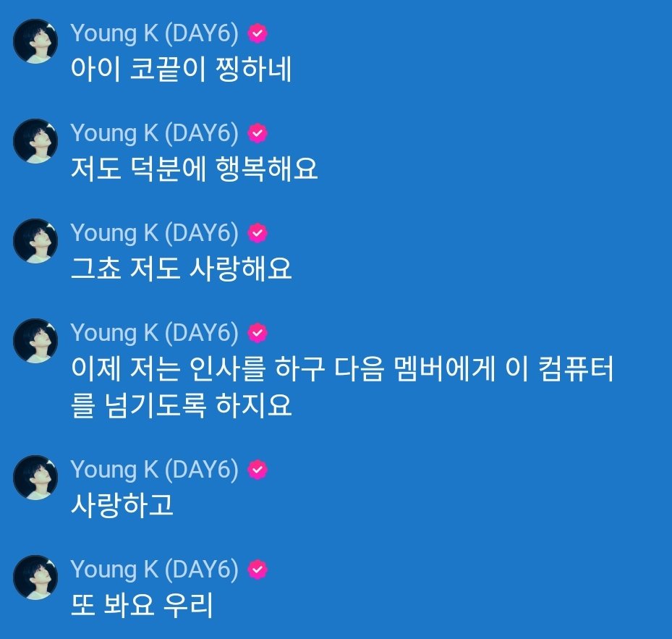Click the Young K (DAY6) name above '또 봐요 우리'

click(x=154, y=570)
